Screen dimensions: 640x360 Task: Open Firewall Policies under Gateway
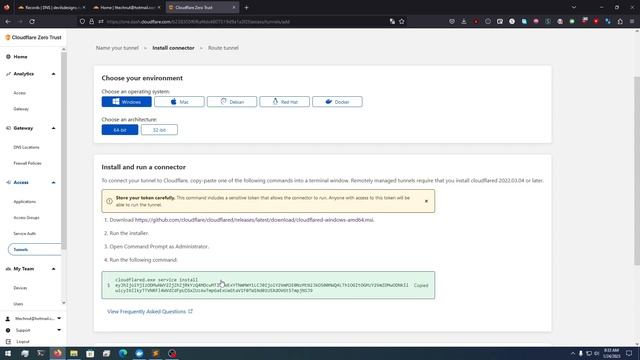click(27, 163)
